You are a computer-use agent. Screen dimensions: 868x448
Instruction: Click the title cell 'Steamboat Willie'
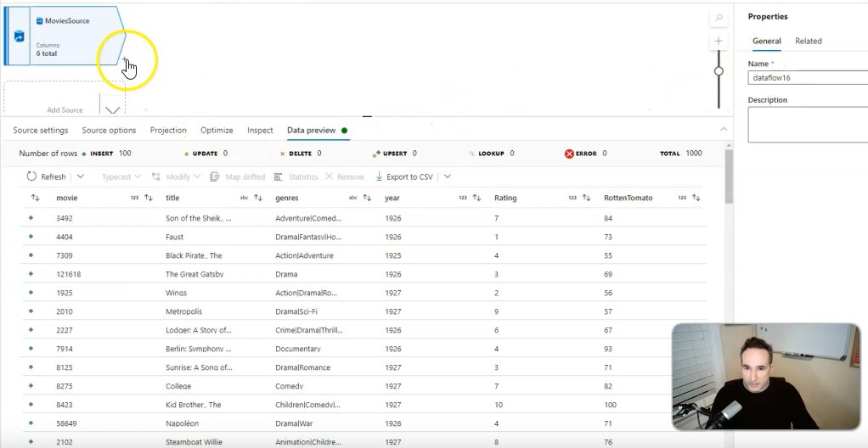pyautogui.click(x=194, y=442)
